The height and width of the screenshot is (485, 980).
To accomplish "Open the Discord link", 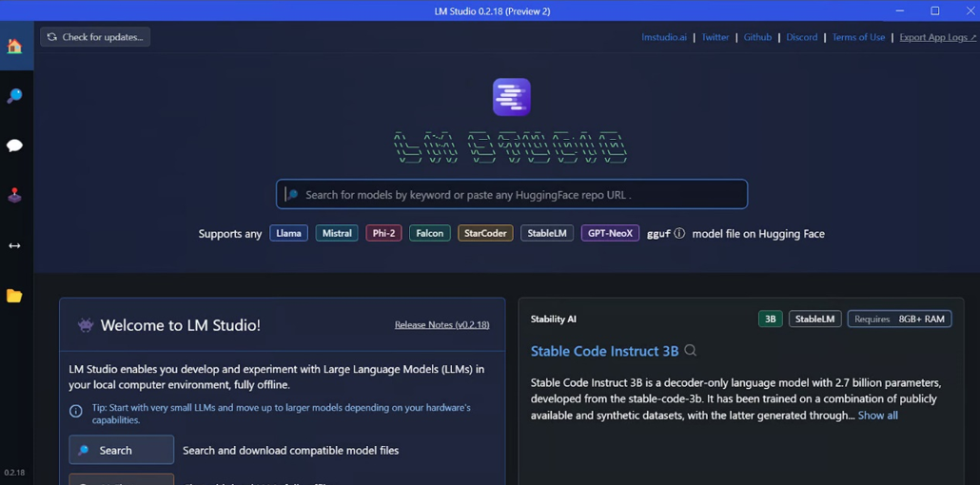I will 802,37.
